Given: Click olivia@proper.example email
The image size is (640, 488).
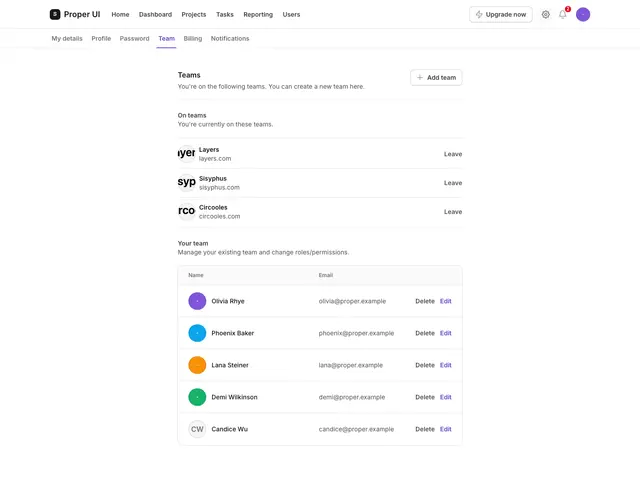Looking at the screenshot, I should pos(352,301).
